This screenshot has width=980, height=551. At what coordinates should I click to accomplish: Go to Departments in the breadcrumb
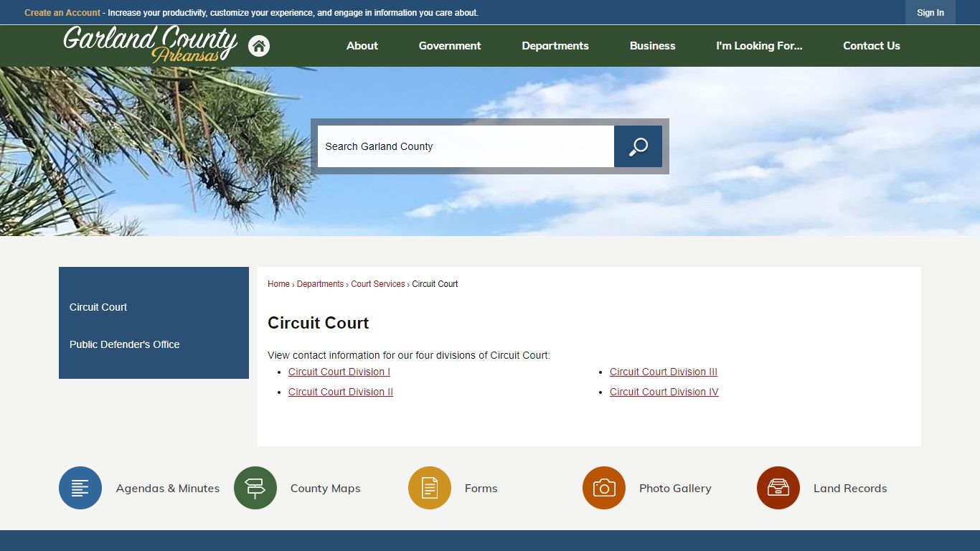[x=320, y=284]
